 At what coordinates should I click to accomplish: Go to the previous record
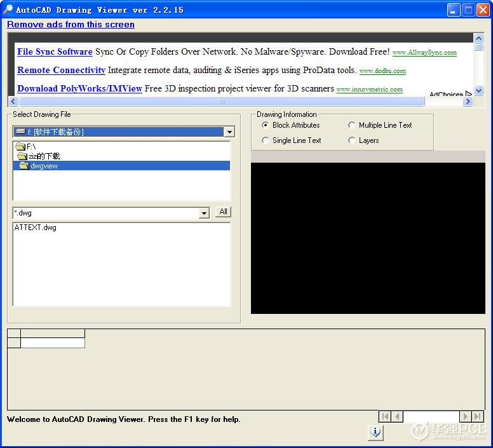(x=398, y=417)
